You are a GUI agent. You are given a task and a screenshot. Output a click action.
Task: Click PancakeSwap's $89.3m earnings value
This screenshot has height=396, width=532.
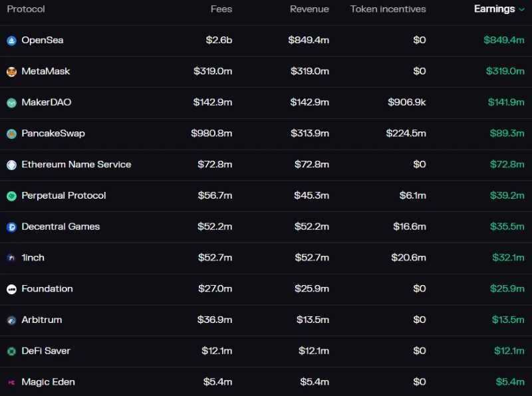[x=507, y=134]
